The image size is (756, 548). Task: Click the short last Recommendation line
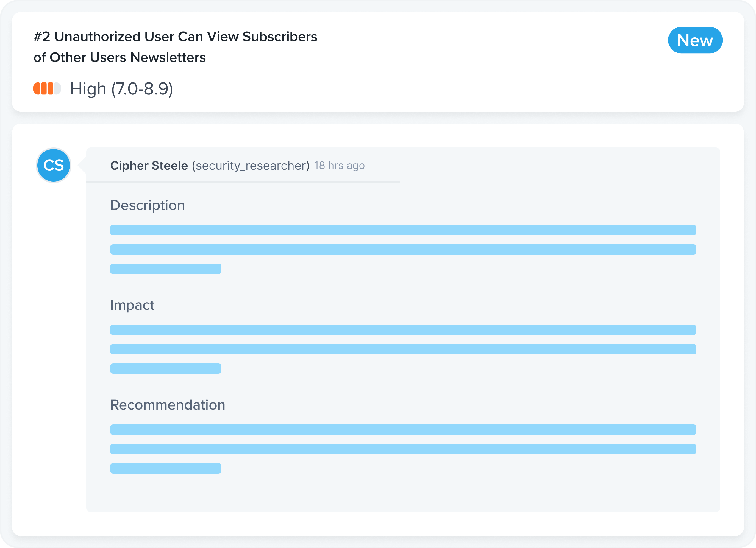click(166, 468)
